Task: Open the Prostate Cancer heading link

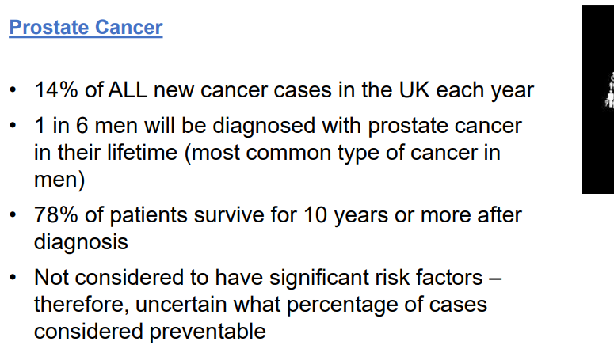Action: [86, 28]
